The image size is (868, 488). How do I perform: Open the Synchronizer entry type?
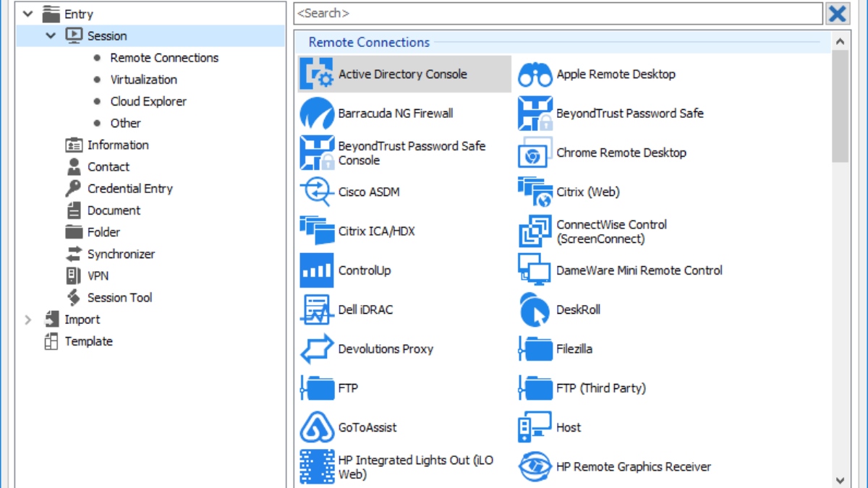(121, 254)
